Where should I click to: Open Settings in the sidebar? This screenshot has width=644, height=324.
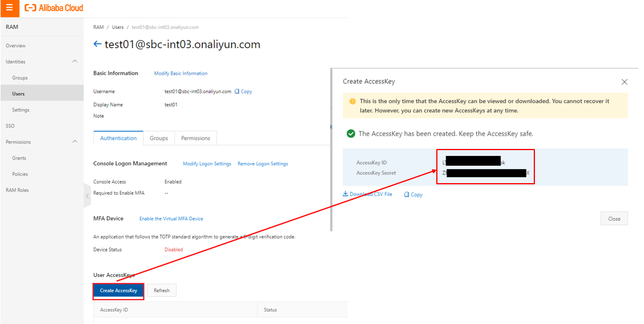[x=20, y=110]
